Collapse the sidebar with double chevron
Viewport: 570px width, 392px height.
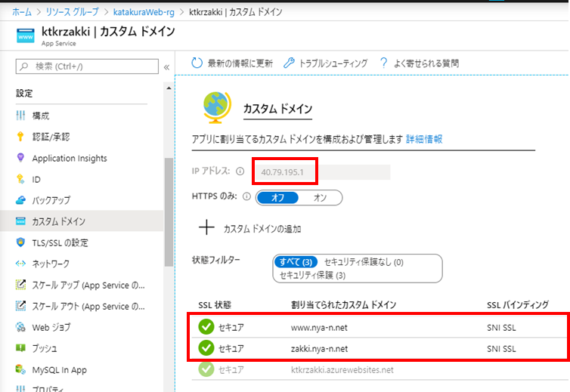[x=166, y=67]
